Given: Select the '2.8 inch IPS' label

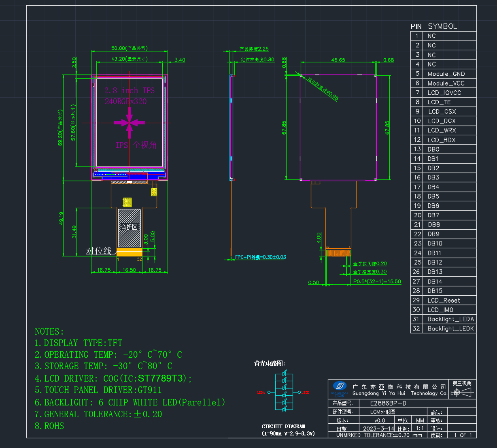Looking at the screenshot, I should (130, 90).
